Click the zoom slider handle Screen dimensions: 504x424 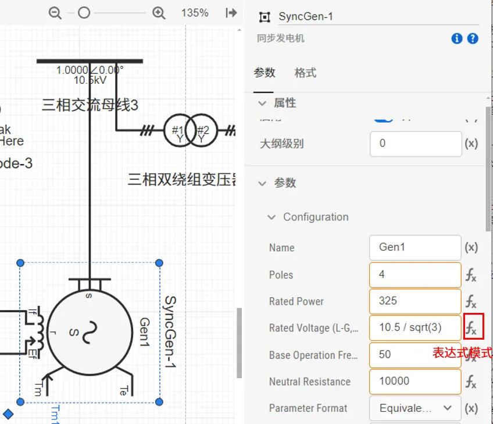pyautogui.click(x=84, y=13)
